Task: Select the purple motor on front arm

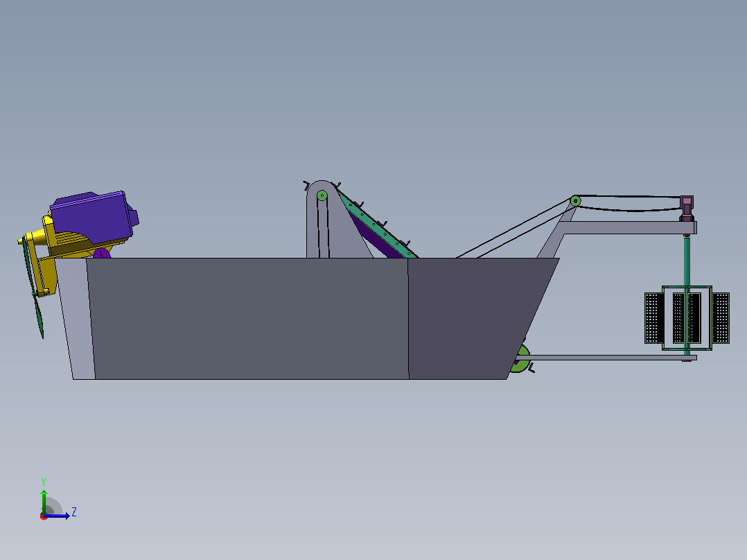Action: pos(687,209)
